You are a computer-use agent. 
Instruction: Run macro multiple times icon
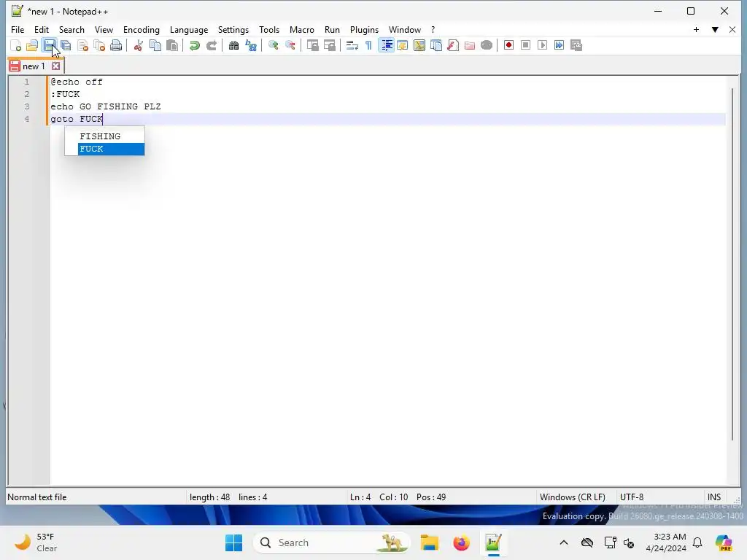click(x=560, y=46)
